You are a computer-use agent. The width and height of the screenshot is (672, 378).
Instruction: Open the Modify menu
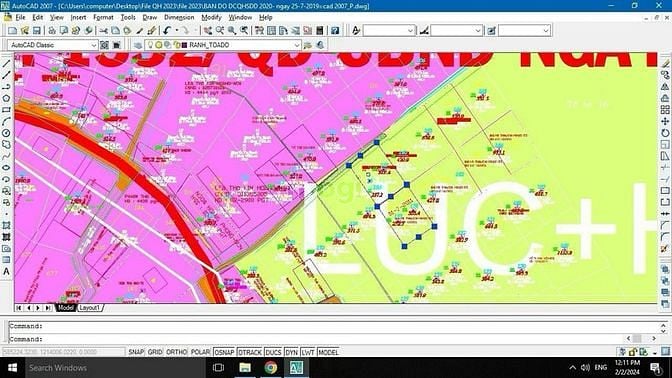pos(211,18)
